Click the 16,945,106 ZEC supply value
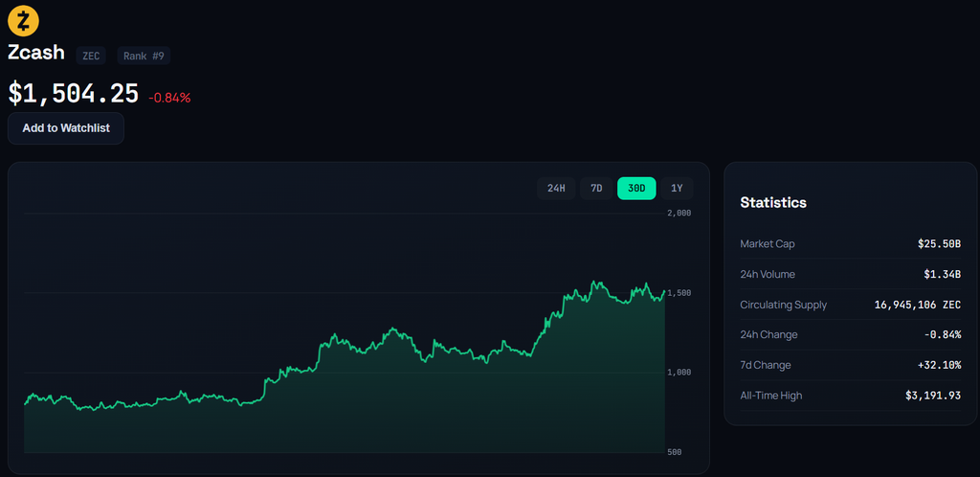Image resolution: width=980 pixels, height=477 pixels. click(918, 306)
